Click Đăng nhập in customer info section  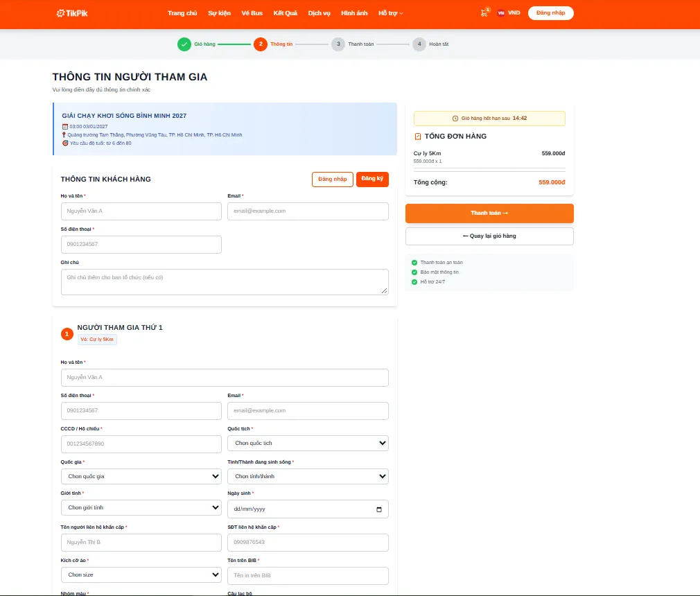click(333, 179)
